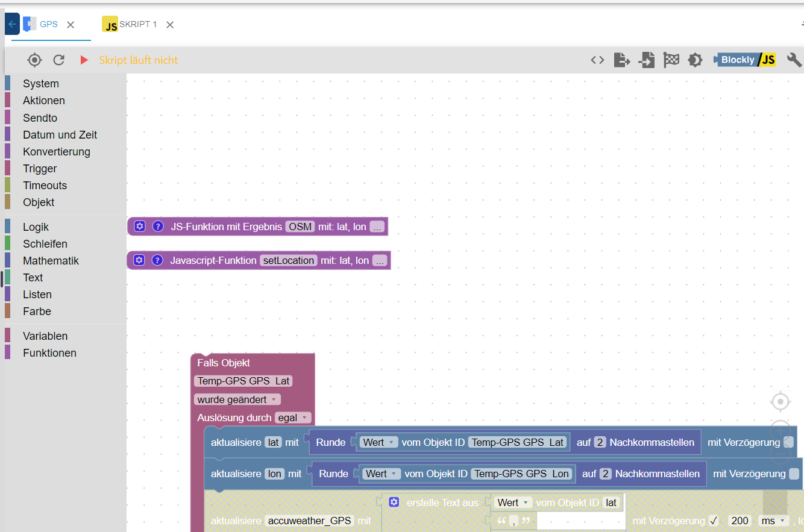Open the 'wurde geändert' dropdown
Image resolution: width=804 pixels, height=532 pixels.
[237, 399]
